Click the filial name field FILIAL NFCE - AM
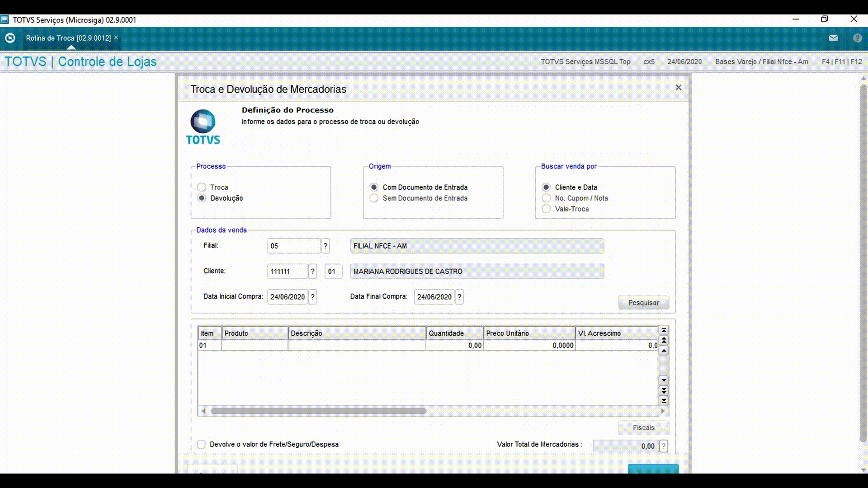 tap(477, 246)
